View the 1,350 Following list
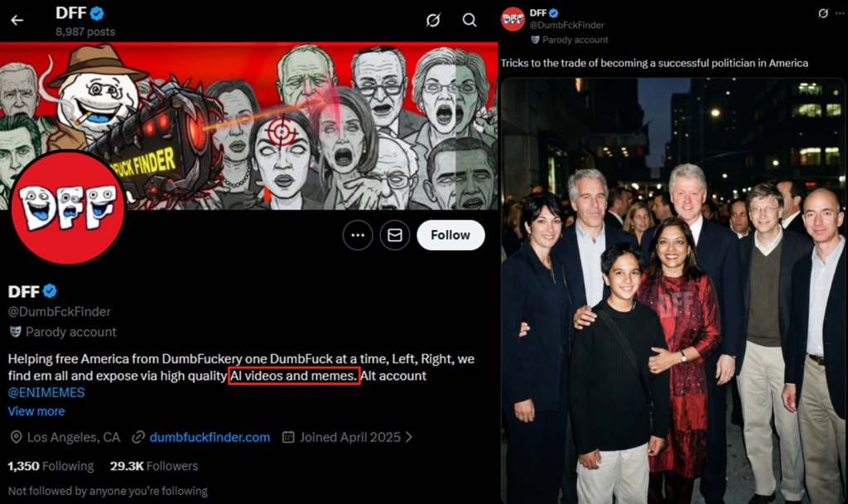This screenshot has height=504, width=848. [51, 466]
